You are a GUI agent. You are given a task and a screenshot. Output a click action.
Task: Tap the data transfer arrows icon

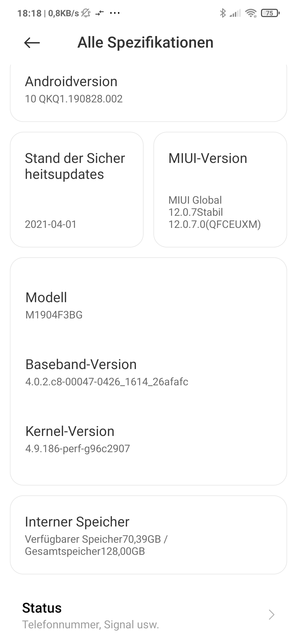point(100,13)
